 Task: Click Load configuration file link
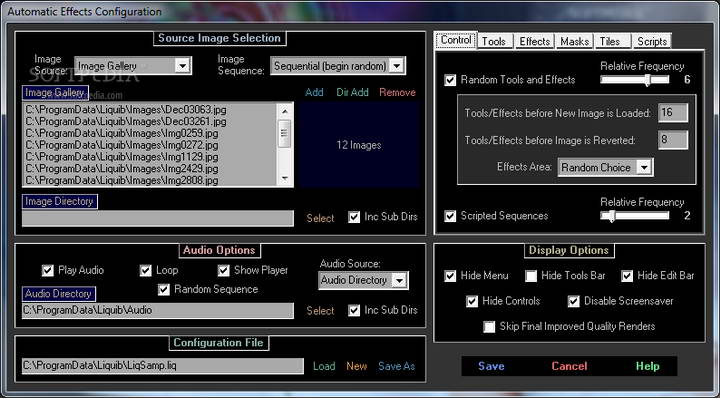pyautogui.click(x=324, y=366)
